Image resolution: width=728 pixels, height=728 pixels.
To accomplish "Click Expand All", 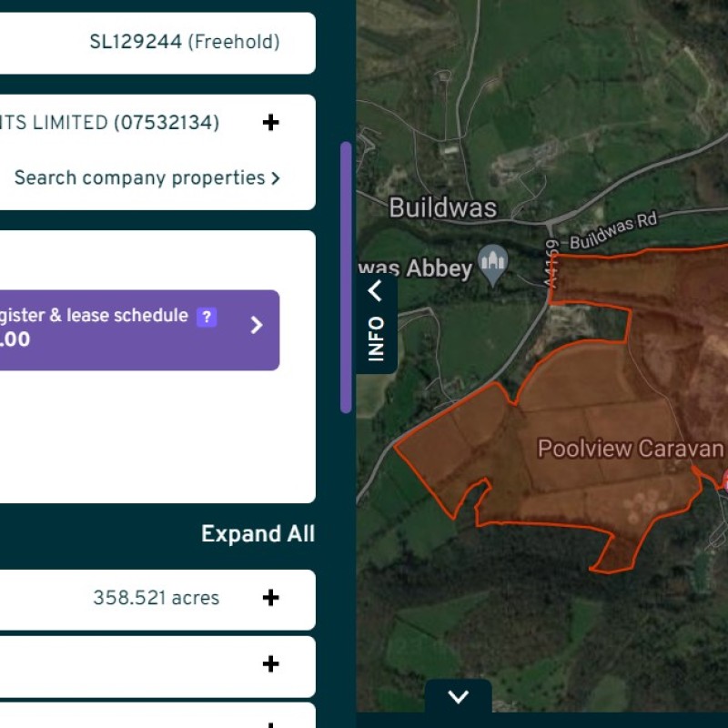I will tap(258, 534).
